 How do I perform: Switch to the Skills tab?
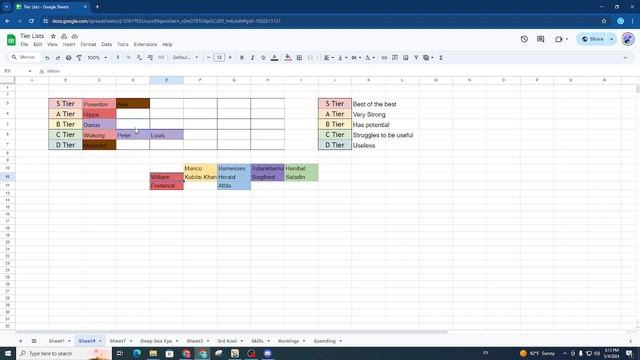click(257, 341)
